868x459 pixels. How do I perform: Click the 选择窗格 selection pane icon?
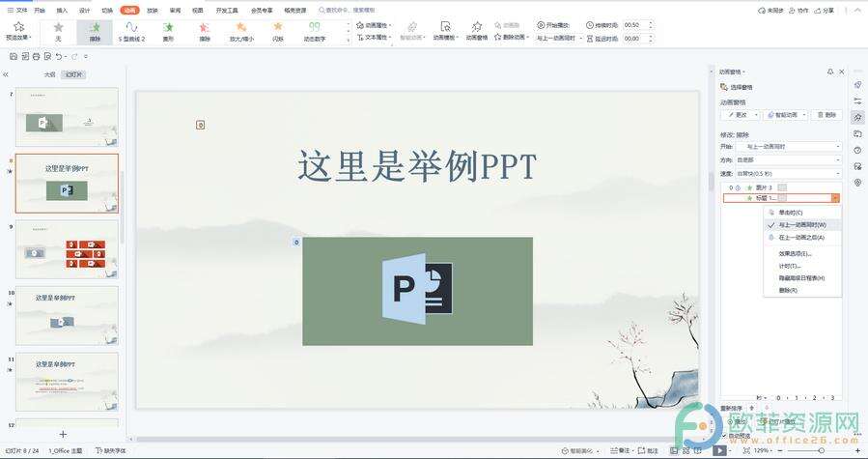coord(724,87)
